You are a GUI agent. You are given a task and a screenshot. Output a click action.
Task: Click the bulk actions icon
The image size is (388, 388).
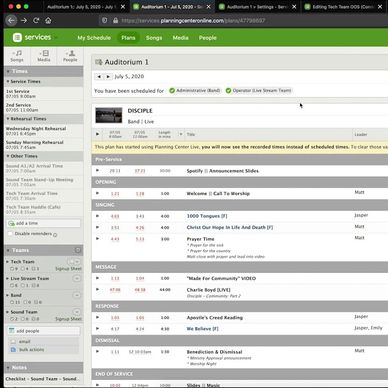click(x=13, y=350)
